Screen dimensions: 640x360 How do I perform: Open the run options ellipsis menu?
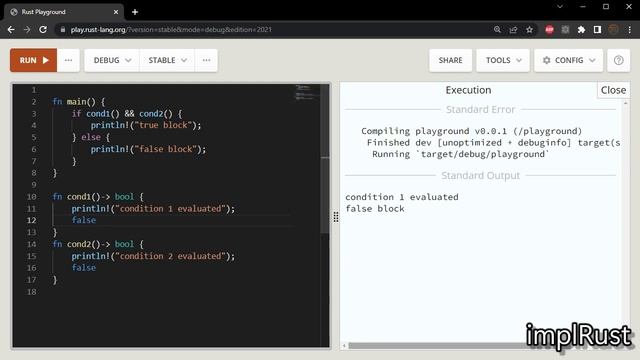point(68,60)
